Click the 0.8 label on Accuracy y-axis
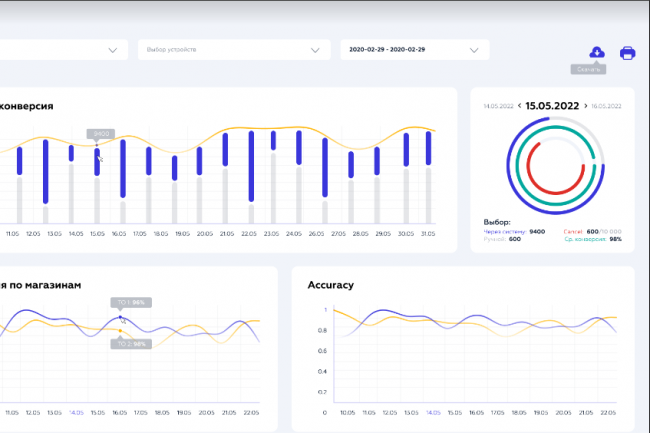The image size is (650, 433). [x=322, y=330]
